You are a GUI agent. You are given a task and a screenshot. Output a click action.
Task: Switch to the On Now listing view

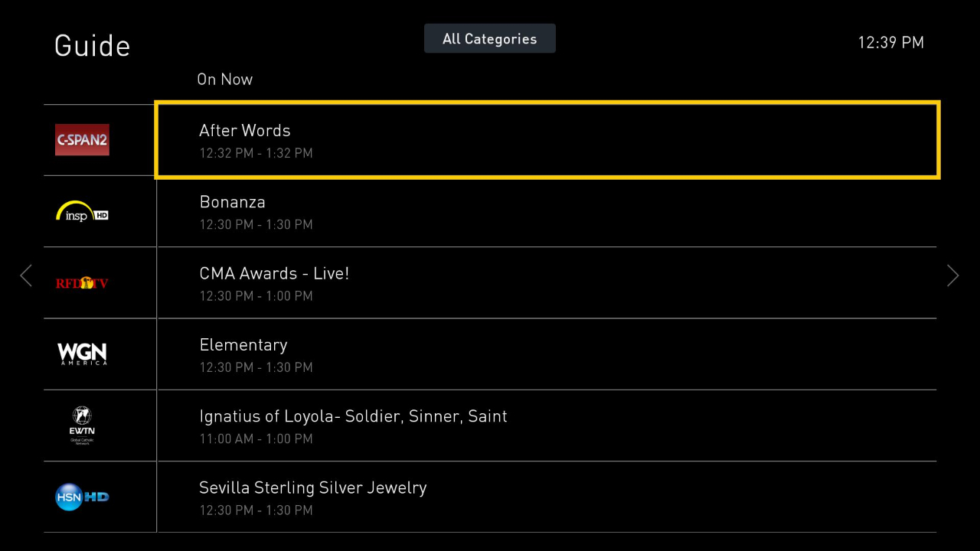pos(224,79)
